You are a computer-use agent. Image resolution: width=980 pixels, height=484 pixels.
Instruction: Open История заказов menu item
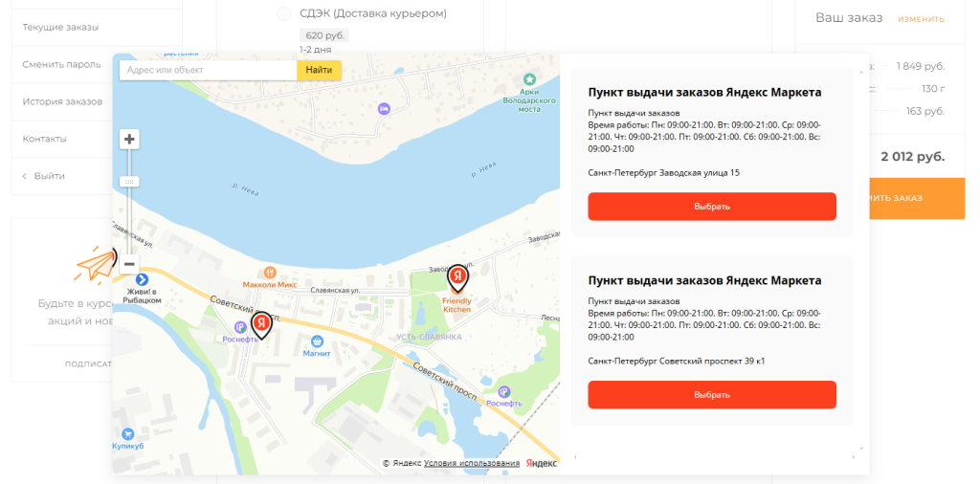(62, 101)
